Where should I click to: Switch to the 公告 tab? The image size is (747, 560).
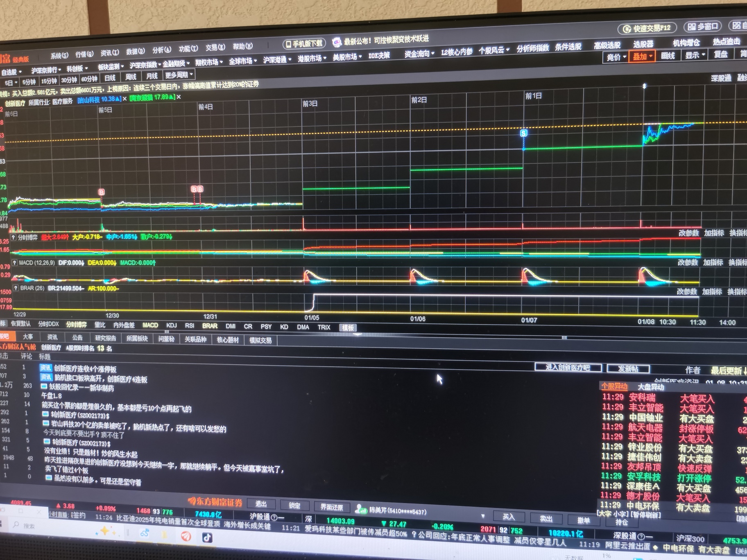pyautogui.click(x=77, y=338)
